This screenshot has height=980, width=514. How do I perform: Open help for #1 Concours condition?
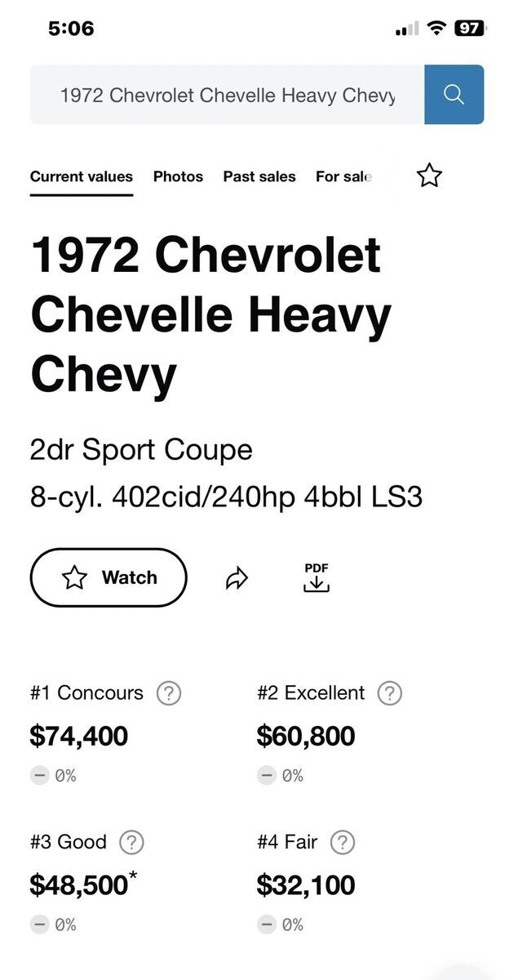(168, 693)
